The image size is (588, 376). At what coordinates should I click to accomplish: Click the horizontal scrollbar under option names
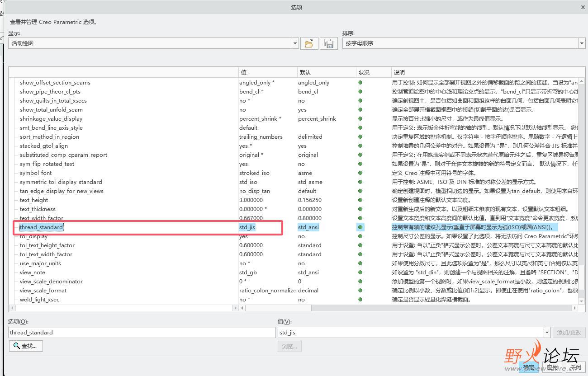point(124,308)
